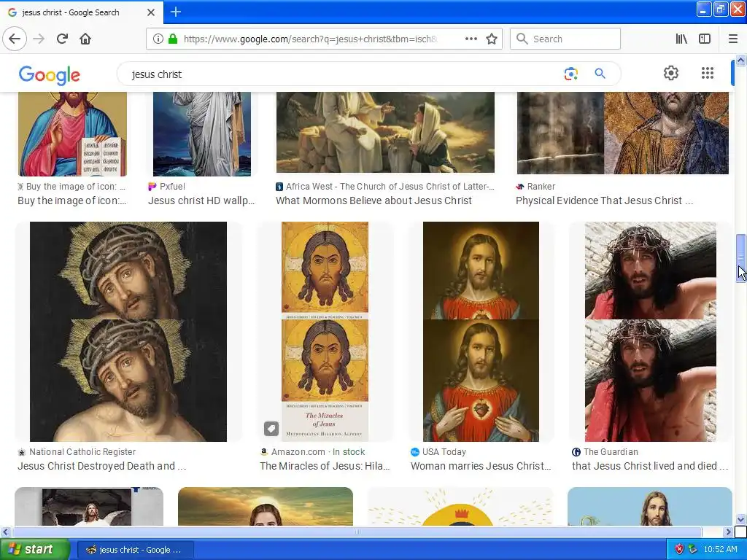Select the jesus christ browser tab
This screenshot has width=747, height=560.
pyautogui.click(x=82, y=12)
